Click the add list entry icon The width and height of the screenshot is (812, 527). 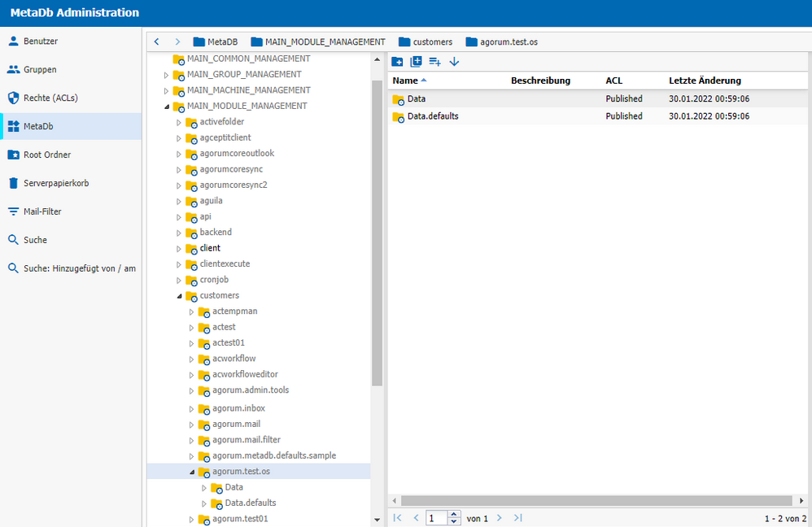pyautogui.click(x=435, y=62)
